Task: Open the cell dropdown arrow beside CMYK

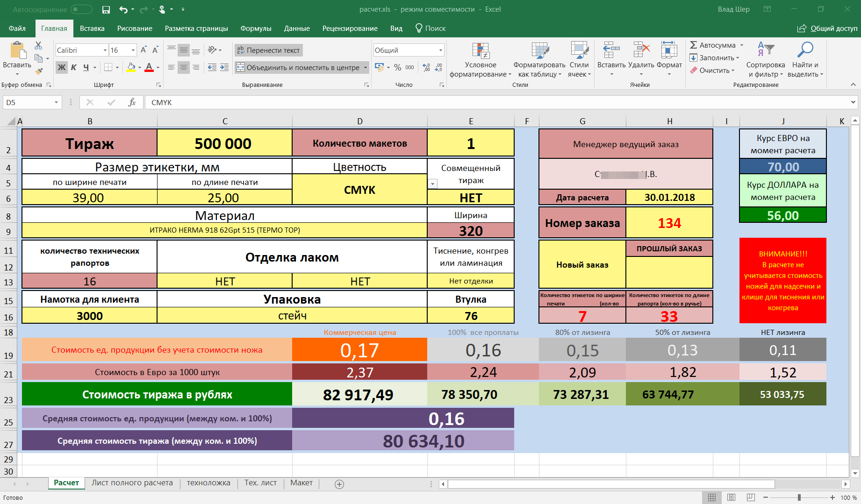Action: (433, 184)
